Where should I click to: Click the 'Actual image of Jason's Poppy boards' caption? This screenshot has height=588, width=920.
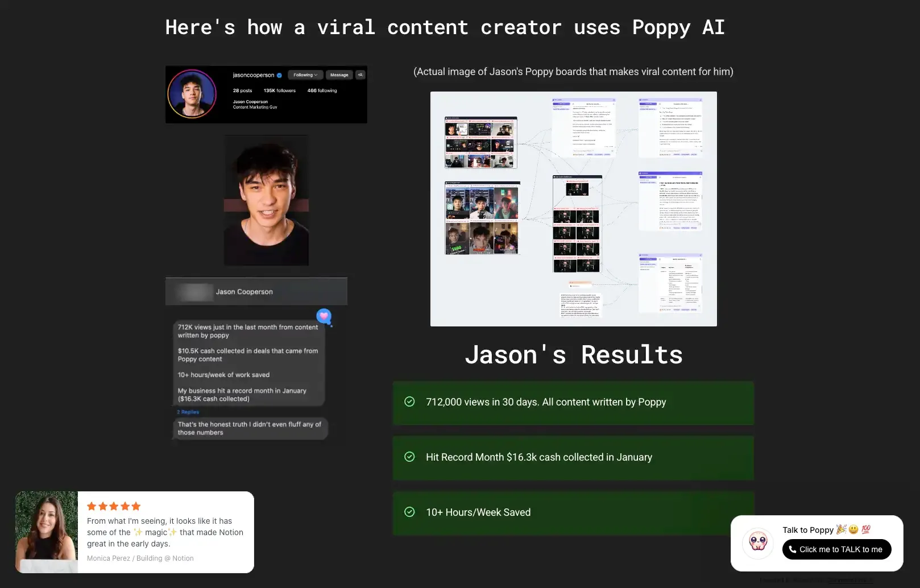tap(573, 72)
